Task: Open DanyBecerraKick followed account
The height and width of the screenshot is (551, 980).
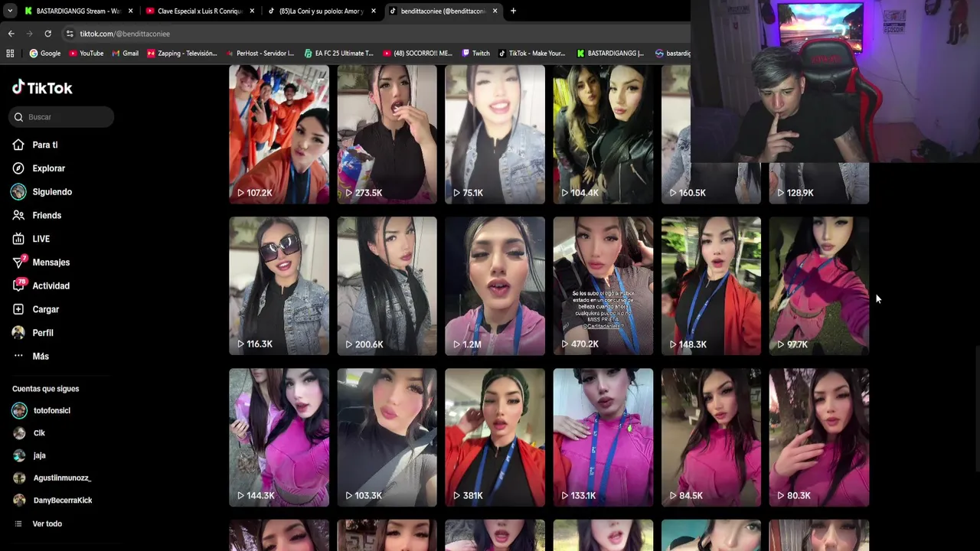Action: [x=52, y=500]
